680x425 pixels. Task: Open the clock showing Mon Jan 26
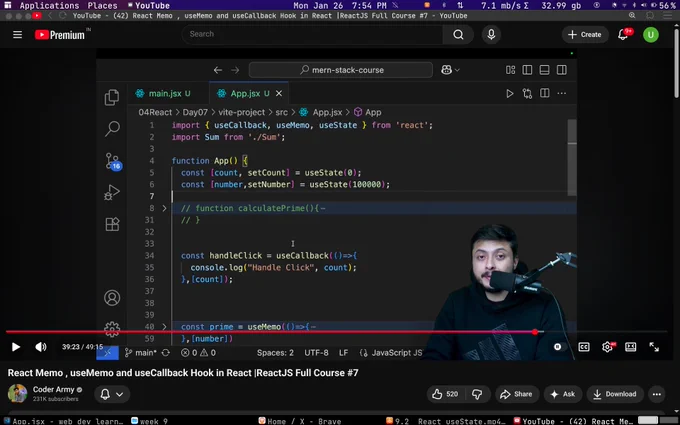340,6
